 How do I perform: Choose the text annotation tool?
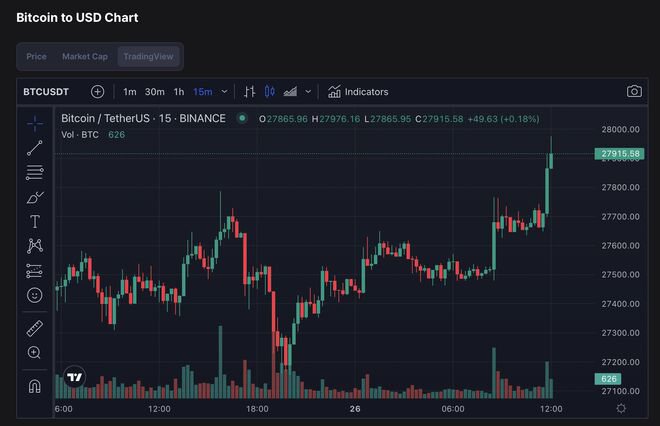point(35,221)
